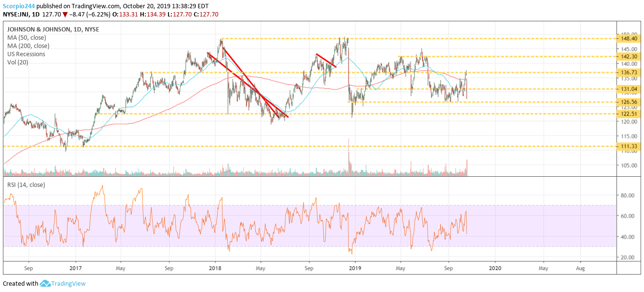Click the US Recessions indicator label
The width and height of the screenshot is (644, 292).
(x=26, y=54)
